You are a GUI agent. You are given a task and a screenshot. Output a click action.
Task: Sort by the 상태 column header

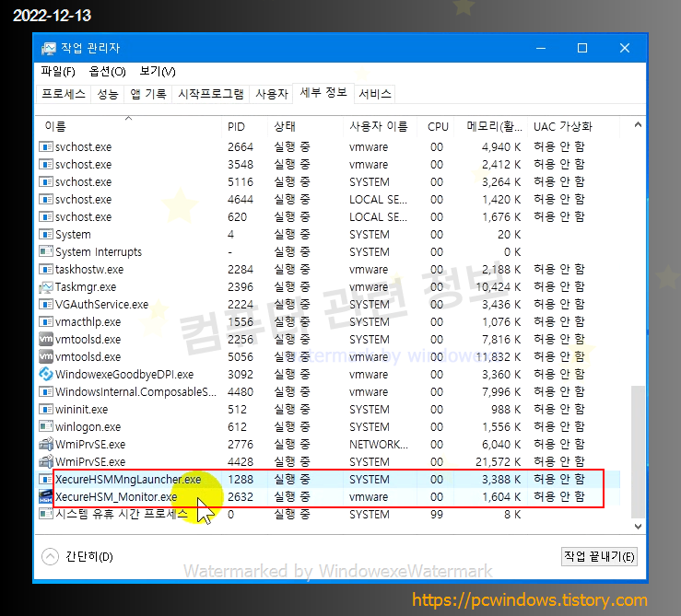click(305, 126)
